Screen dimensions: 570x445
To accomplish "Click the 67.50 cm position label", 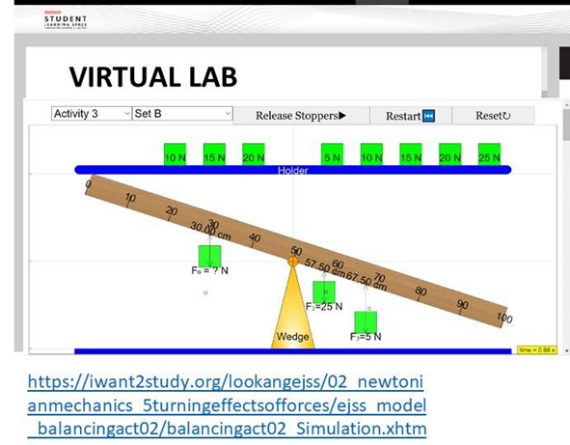I will click(366, 281).
